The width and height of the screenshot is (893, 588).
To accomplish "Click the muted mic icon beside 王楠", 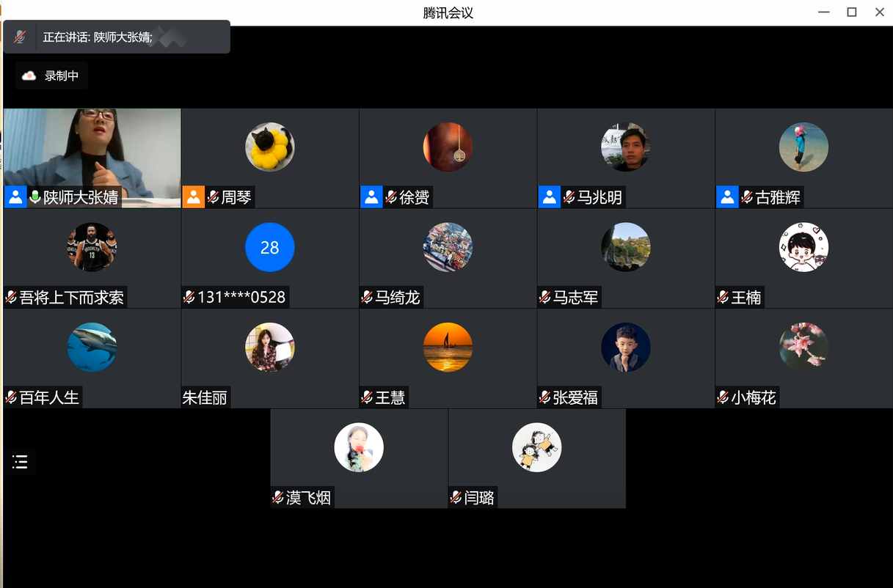I will (x=723, y=298).
